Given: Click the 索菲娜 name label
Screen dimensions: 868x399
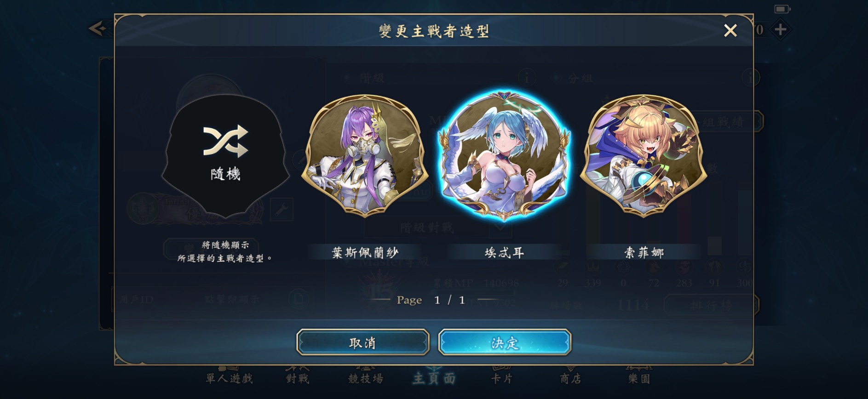Looking at the screenshot, I should 644,252.
